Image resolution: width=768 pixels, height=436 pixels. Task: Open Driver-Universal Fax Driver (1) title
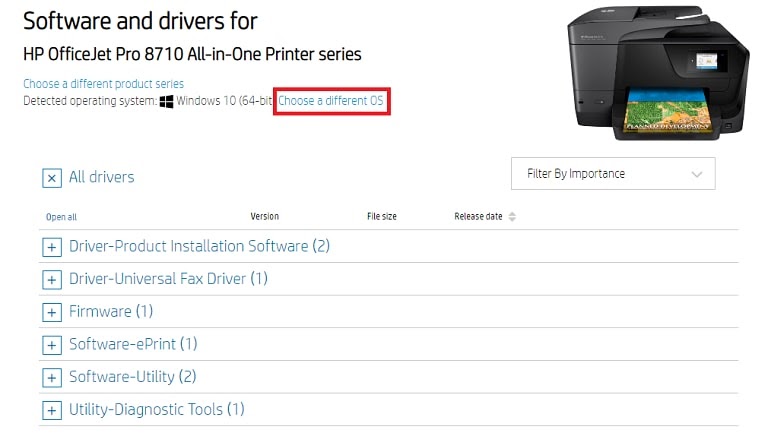click(x=168, y=279)
